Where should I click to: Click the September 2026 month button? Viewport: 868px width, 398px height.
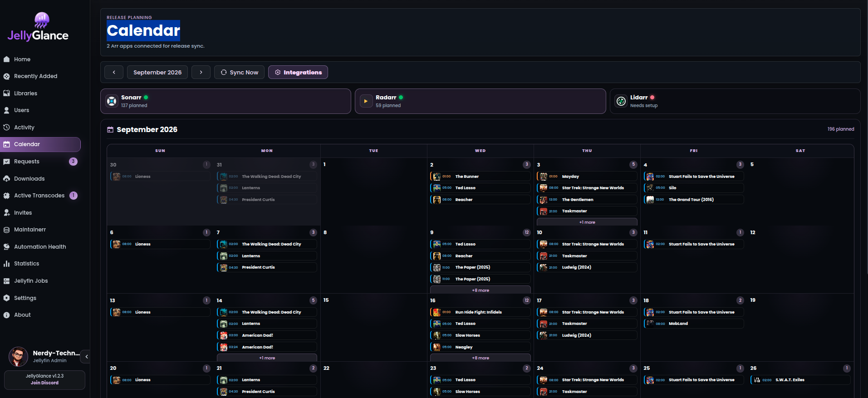pos(157,72)
